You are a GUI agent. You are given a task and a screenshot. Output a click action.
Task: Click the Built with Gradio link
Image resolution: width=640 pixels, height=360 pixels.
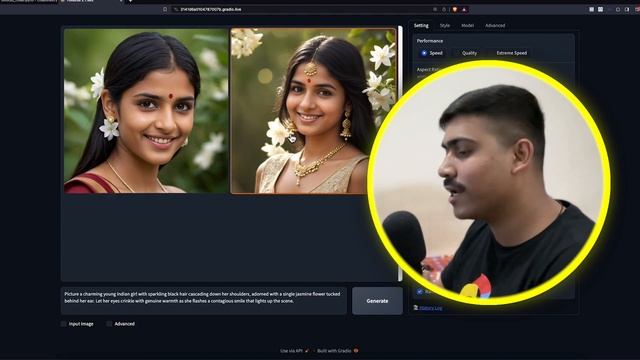(338, 351)
